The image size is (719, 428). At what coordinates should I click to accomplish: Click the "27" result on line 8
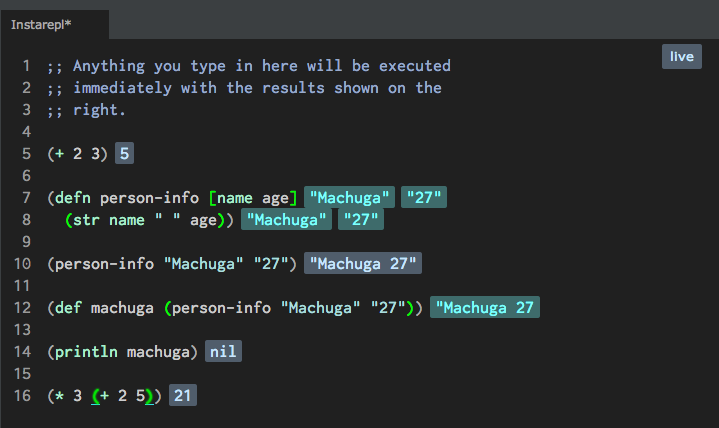pyautogui.click(x=359, y=220)
